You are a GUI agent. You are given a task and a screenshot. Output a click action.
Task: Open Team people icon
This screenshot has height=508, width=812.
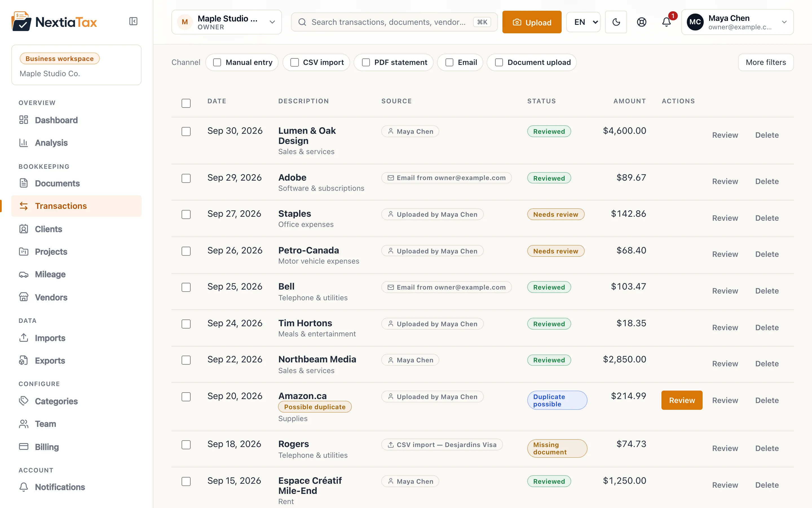(23, 424)
